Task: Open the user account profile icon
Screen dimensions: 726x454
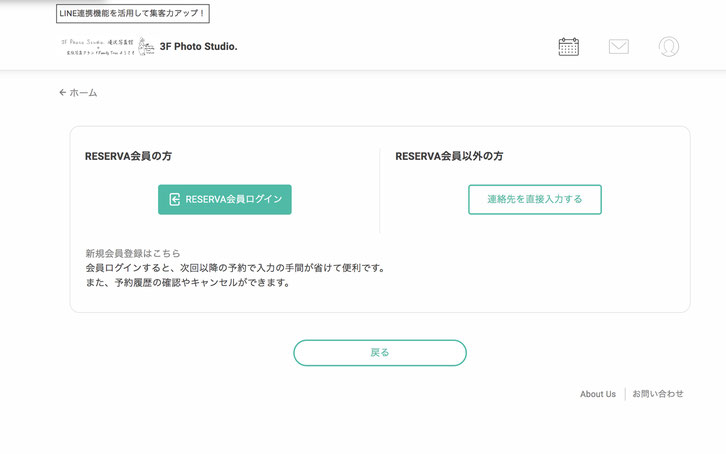Action: pyautogui.click(x=669, y=46)
